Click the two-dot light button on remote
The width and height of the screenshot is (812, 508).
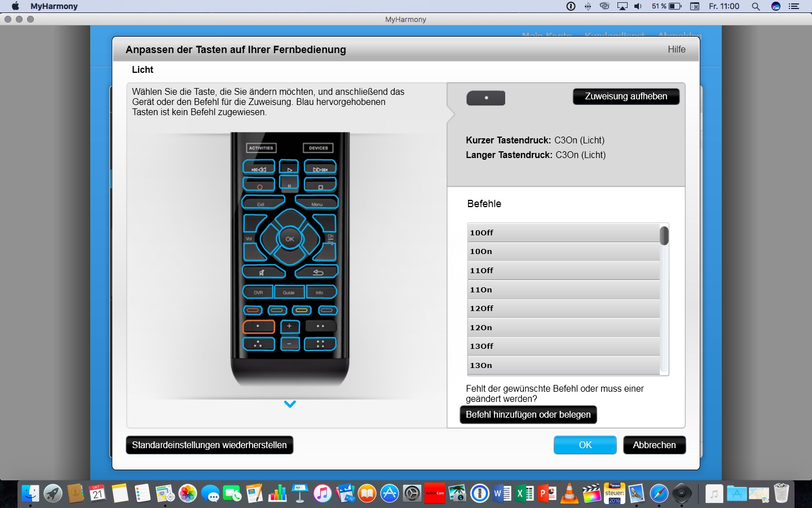click(x=320, y=326)
